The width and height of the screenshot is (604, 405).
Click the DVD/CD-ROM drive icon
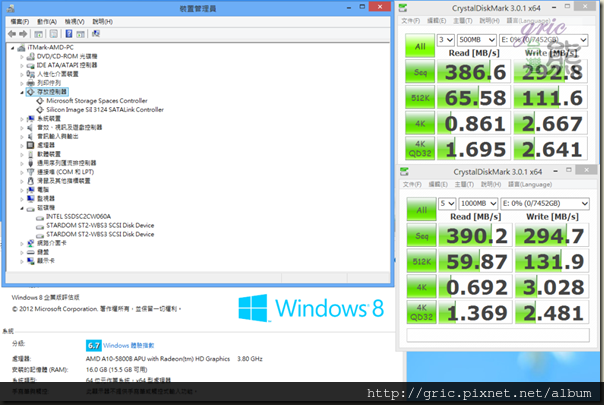(x=30, y=56)
